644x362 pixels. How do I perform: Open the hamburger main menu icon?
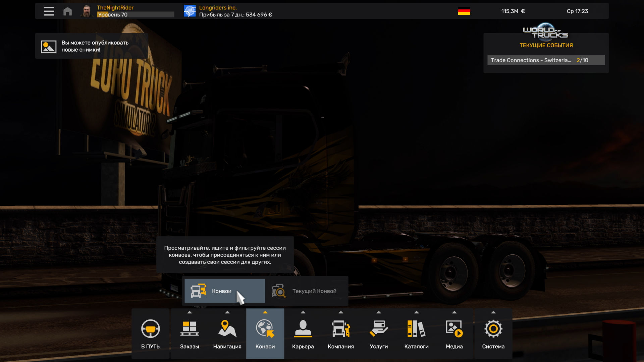49,11
